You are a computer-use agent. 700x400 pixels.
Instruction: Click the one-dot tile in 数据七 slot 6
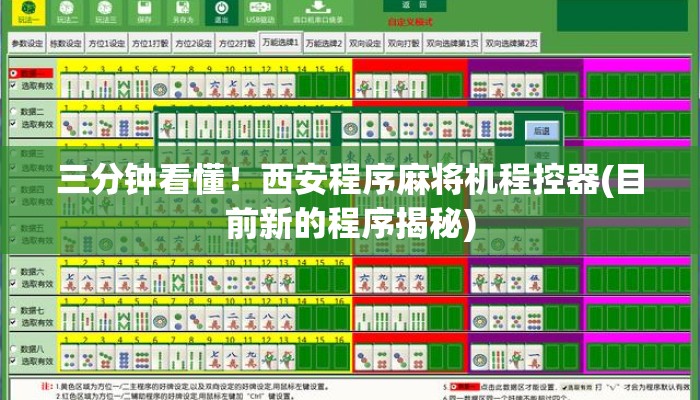[x=159, y=320]
